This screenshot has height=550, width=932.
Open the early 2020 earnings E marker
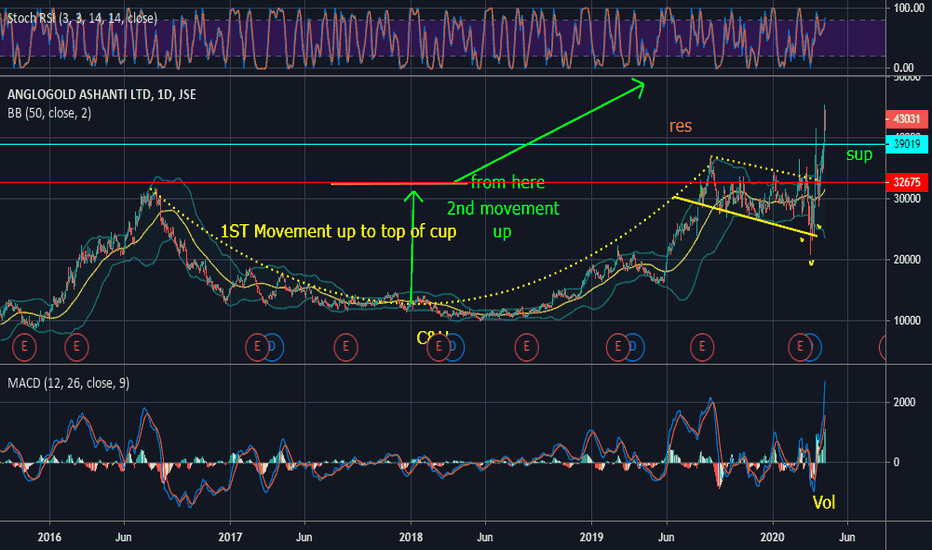pyautogui.click(x=800, y=347)
